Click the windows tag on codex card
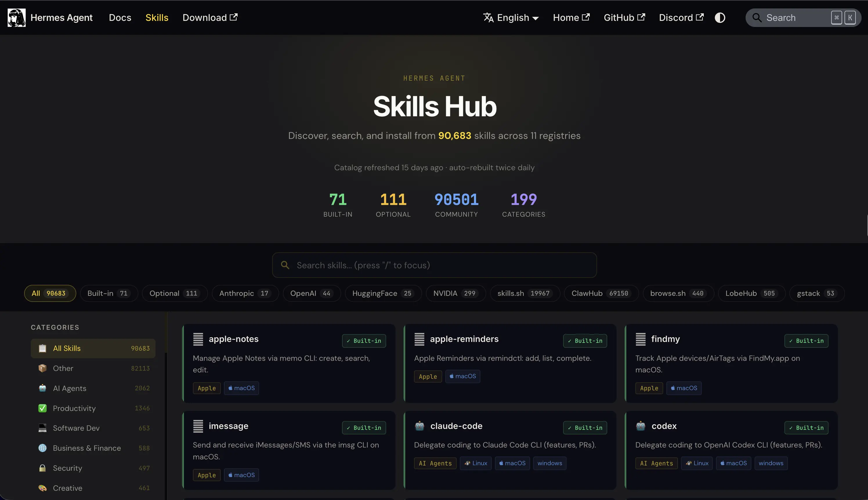This screenshot has width=868, height=500. (771, 463)
